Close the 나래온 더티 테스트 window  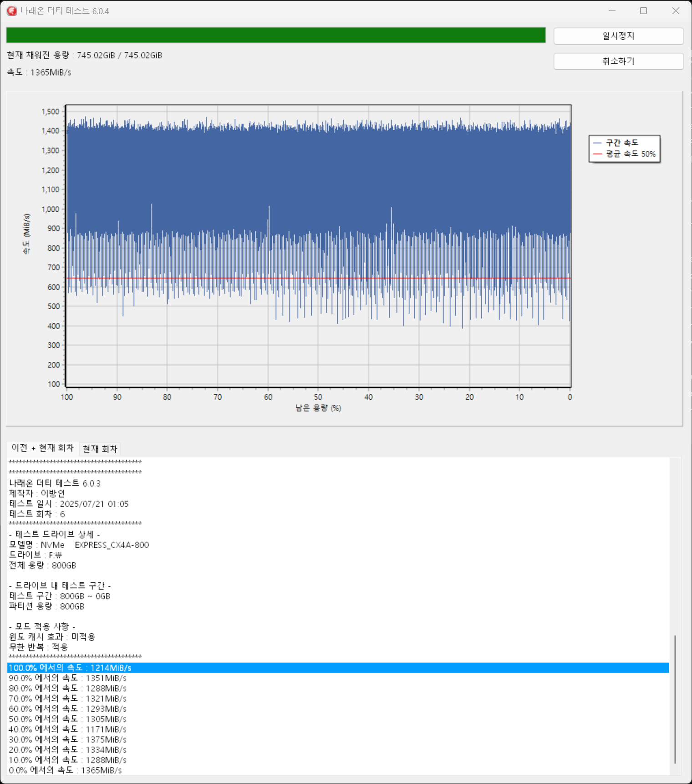676,11
